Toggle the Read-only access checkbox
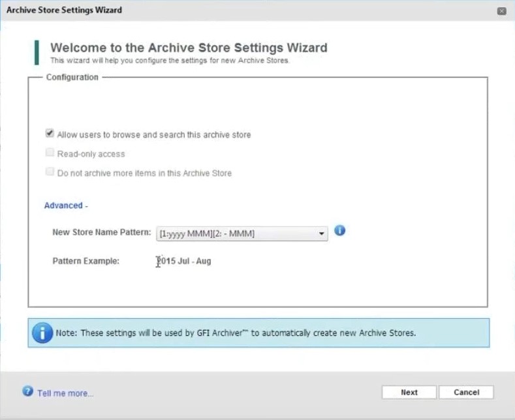 (50, 152)
